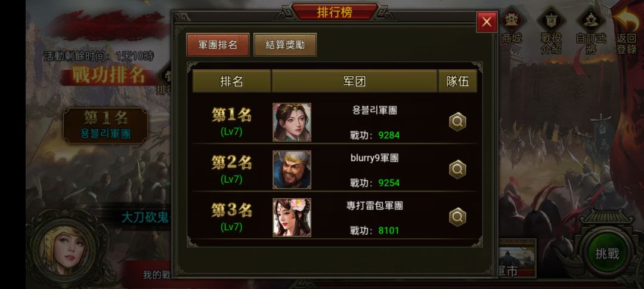
Task: View team of 용블리軍團 with magnifier icon
Action: [x=457, y=122]
